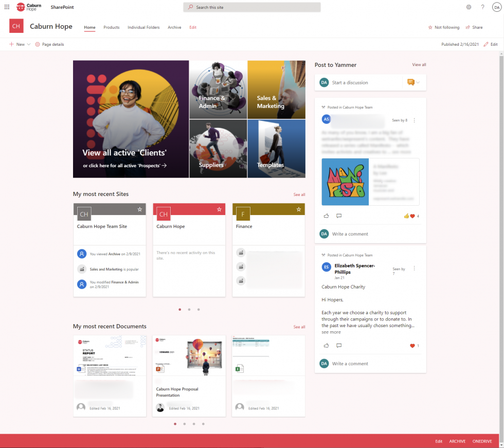
Task: Click the Caburn Hope logo in header
Action: pos(29,7)
